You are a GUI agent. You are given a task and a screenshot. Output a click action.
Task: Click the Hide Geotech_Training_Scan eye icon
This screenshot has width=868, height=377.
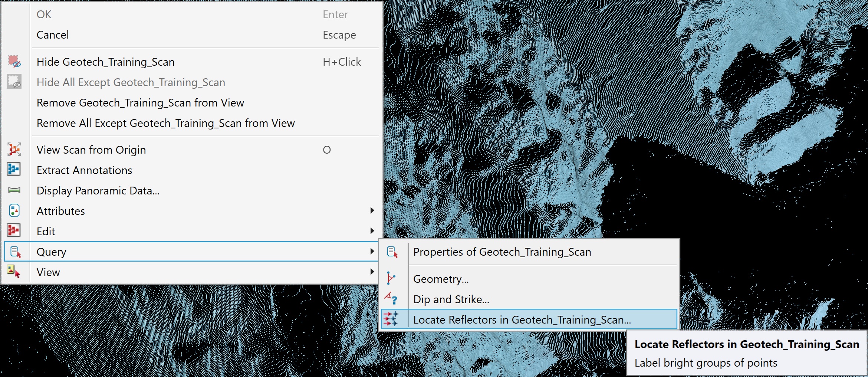pos(14,62)
